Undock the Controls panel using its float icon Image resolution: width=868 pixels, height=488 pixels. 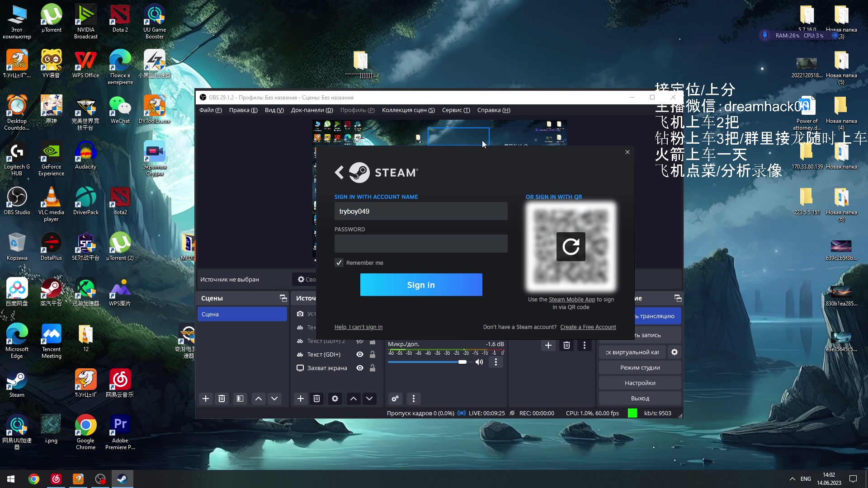(x=678, y=298)
